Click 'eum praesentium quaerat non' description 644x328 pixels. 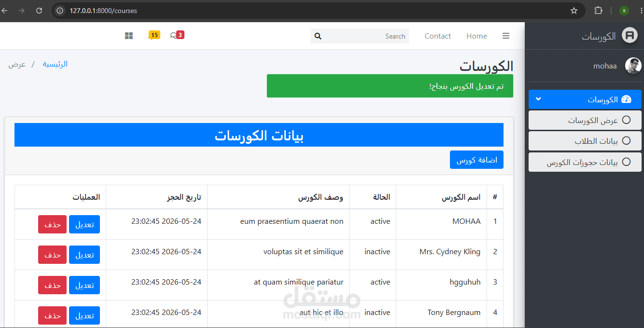[x=292, y=221]
